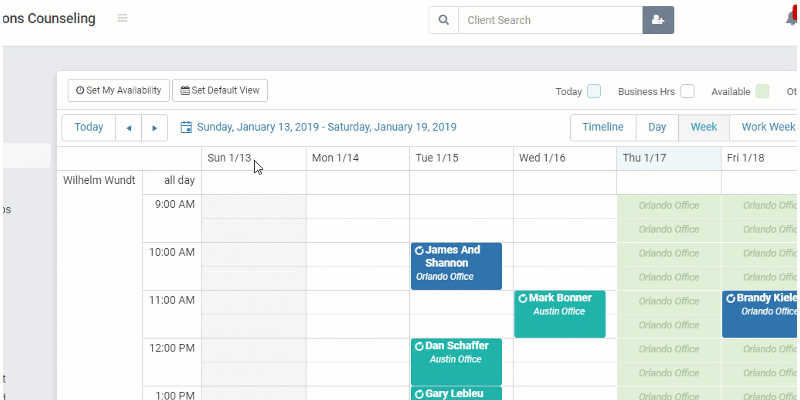Screen dimensions: 800x400
Task: Select the Tue 1/15 column header
Action: [x=461, y=158]
